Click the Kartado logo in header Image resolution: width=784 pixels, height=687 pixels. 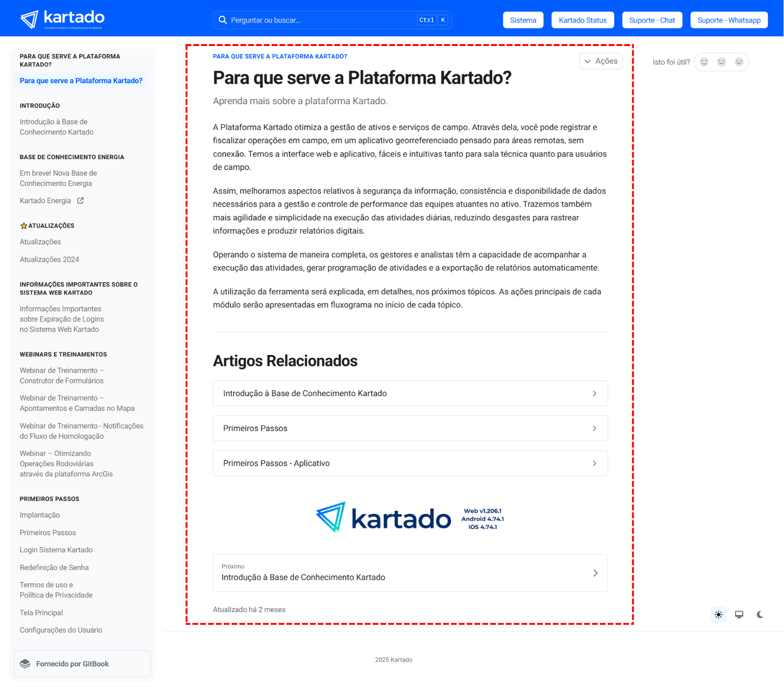coord(62,19)
